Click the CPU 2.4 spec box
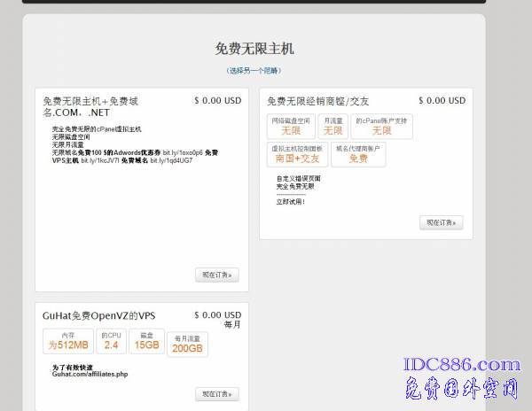This screenshot has height=411, width=532. coord(111,341)
